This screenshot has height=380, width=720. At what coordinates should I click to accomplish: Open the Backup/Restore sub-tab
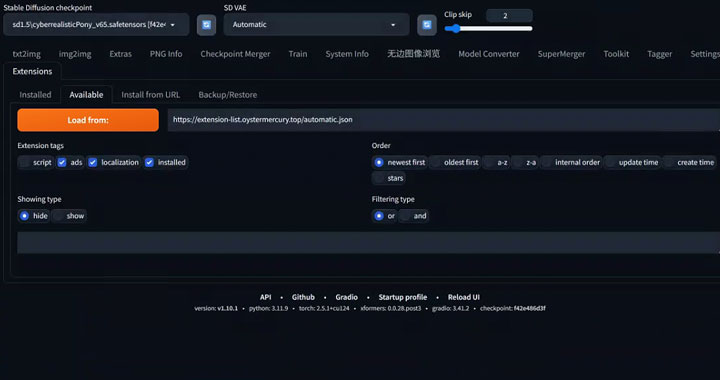point(228,95)
